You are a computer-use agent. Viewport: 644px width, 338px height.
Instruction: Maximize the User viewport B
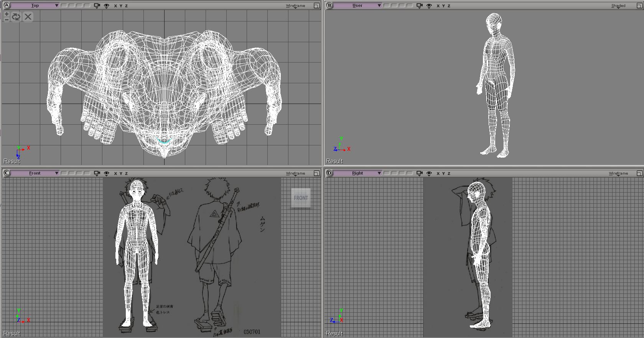(639, 6)
